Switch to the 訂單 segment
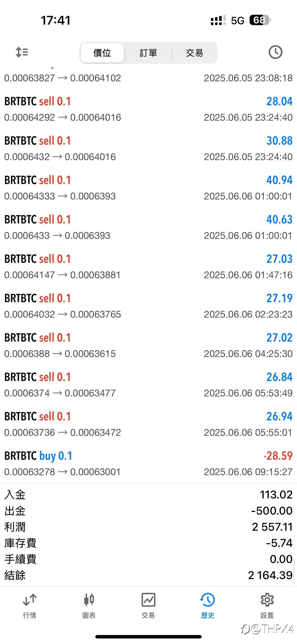 coord(148,53)
